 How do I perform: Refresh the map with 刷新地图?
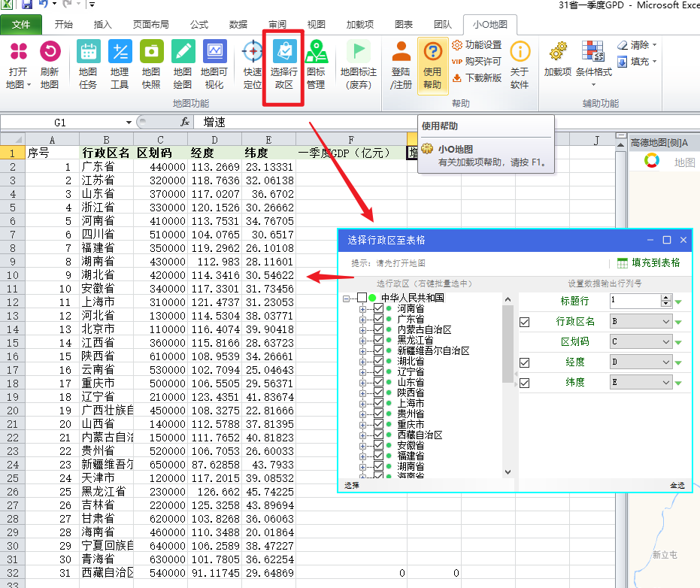tap(50, 65)
